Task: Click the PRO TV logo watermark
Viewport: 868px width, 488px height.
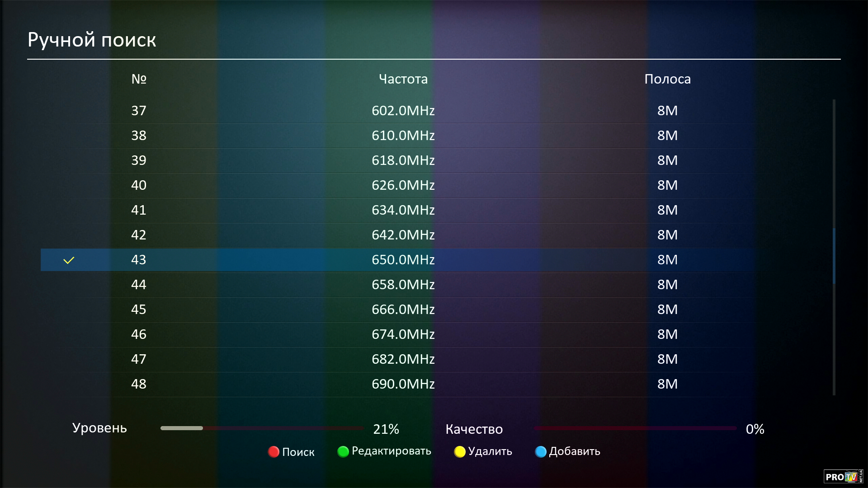Action: coord(843,477)
